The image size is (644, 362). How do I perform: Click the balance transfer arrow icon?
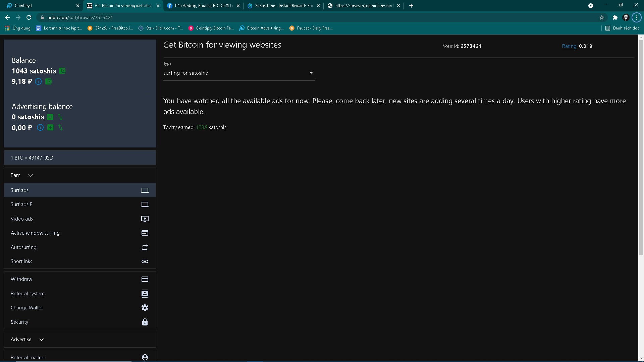click(x=61, y=117)
